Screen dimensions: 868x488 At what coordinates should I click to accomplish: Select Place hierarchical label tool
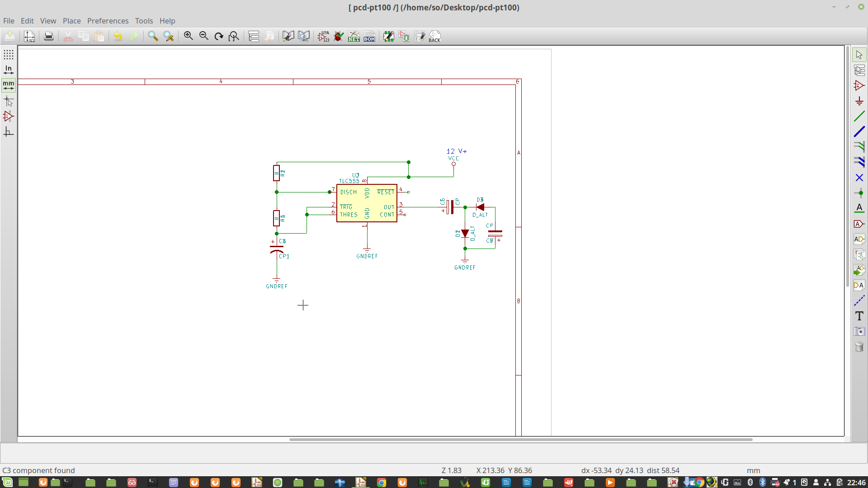coord(859,239)
